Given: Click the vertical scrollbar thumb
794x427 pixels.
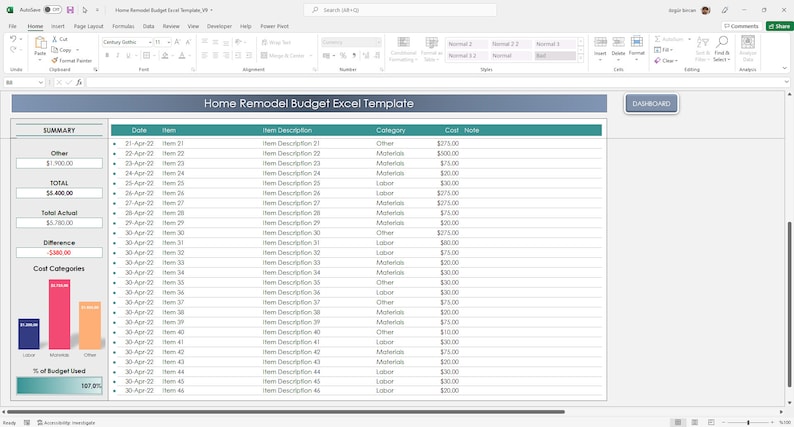Looking at the screenshot, I should pos(789,304).
